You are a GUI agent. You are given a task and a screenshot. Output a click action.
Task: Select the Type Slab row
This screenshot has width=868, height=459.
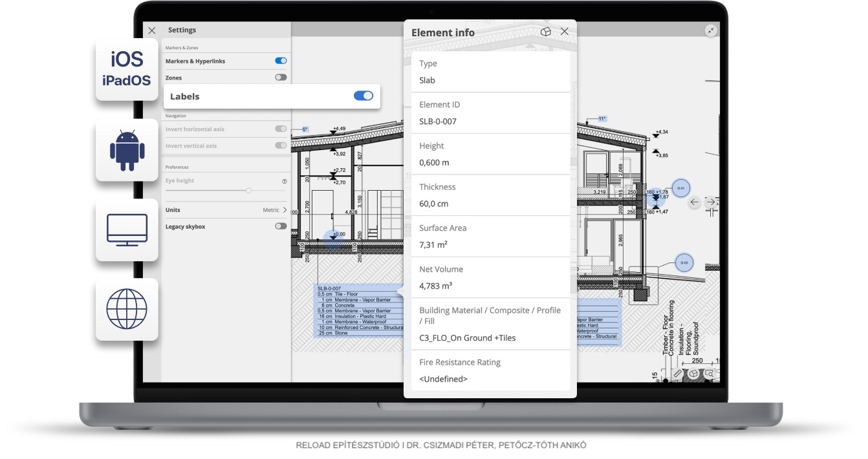490,72
